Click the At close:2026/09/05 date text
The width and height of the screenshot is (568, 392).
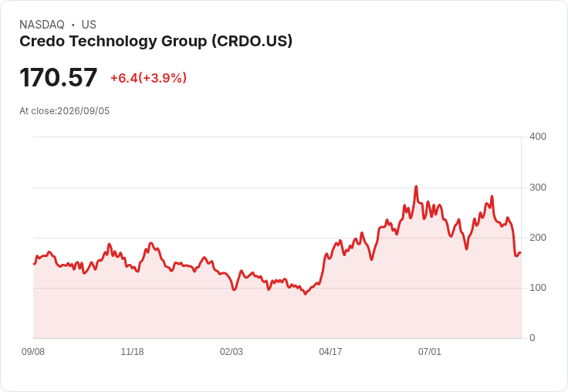[x=65, y=111]
